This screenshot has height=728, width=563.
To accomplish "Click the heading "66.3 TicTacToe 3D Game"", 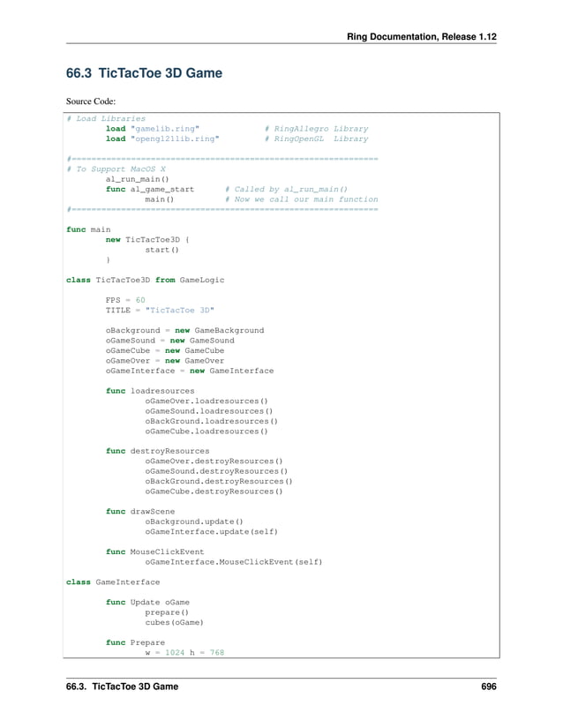I will pos(144,73).
